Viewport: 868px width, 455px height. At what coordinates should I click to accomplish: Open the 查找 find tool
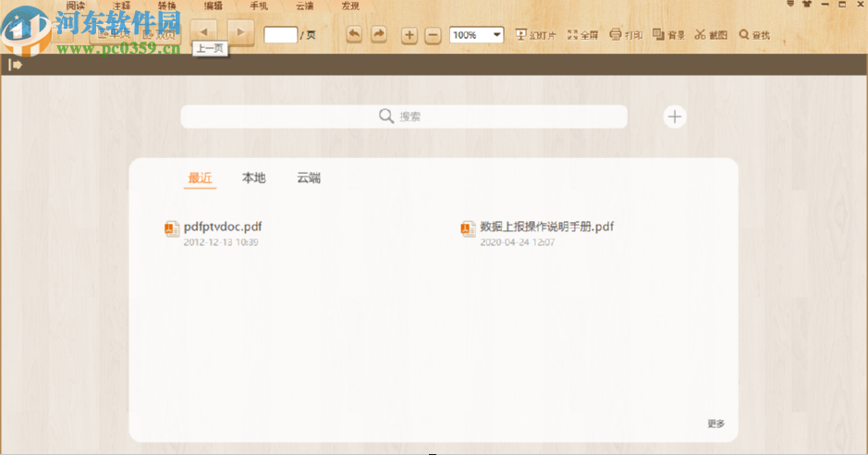(x=754, y=35)
